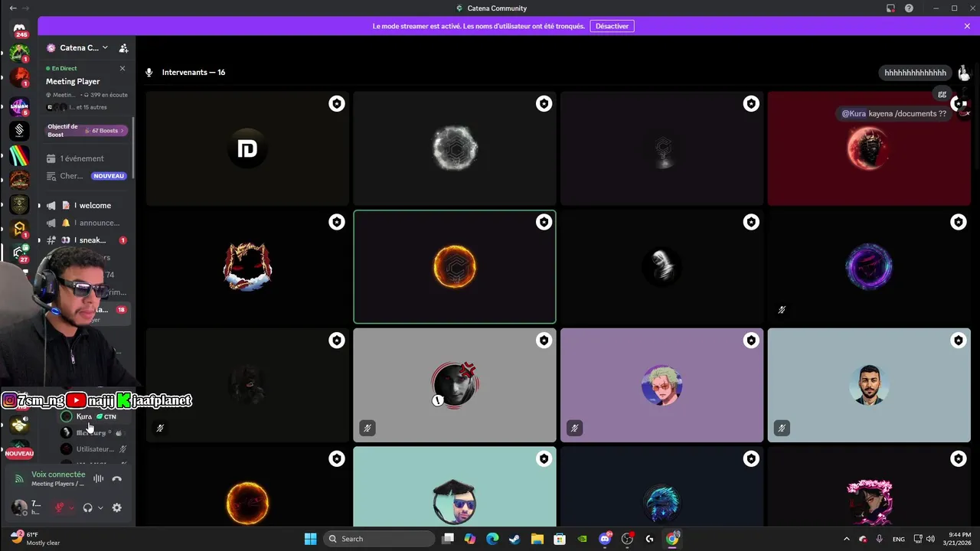This screenshot has height=551, width=980.
Task: Open the volume tray icon
Action: 932,539
